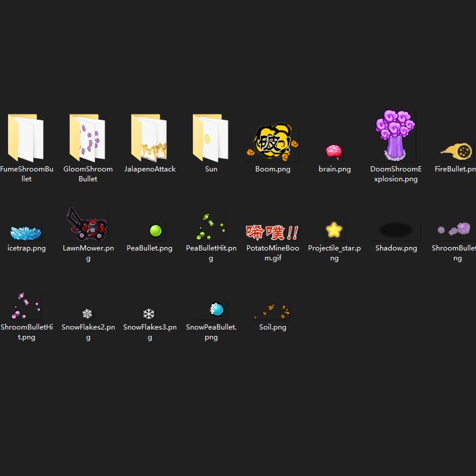
Task: Open the JalapenoAttack folder
Action: click(x=149, y=138)
